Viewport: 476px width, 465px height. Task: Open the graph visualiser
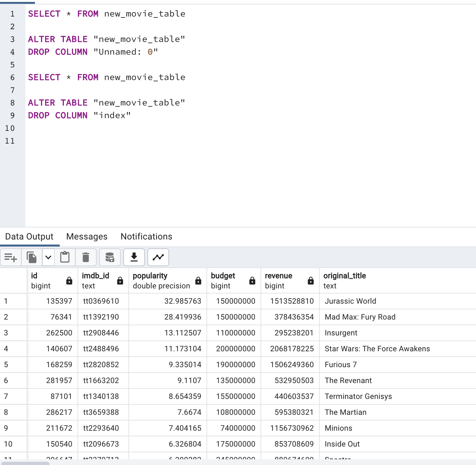158,257
